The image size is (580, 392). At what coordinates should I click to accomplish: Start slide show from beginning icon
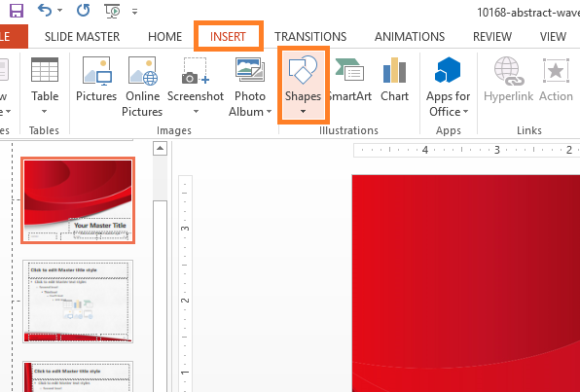113,11
